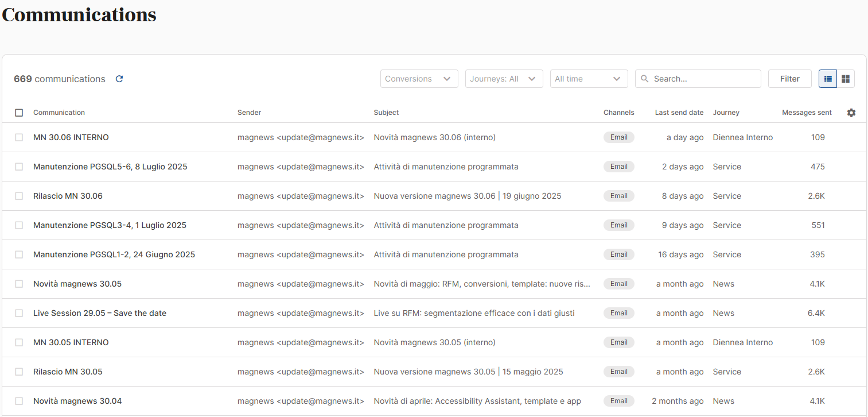Screen dimensions: 868x417
Task: Open Novità magnews 30.04 communication
Action: point(77,401)
